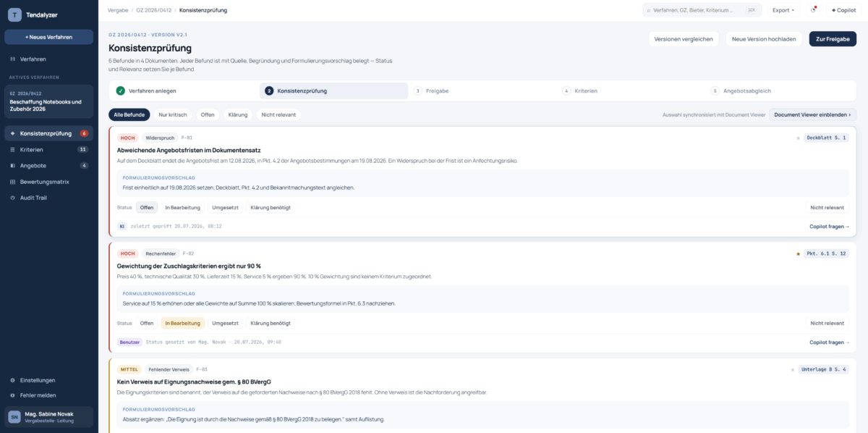
Task: Set F-01 status to Offen
Action: click(147, 207)
